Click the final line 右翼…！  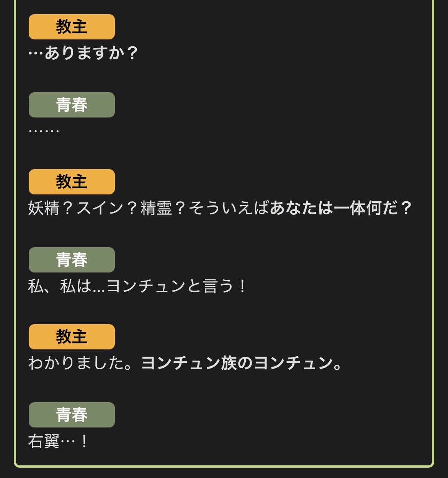point(58,441)
